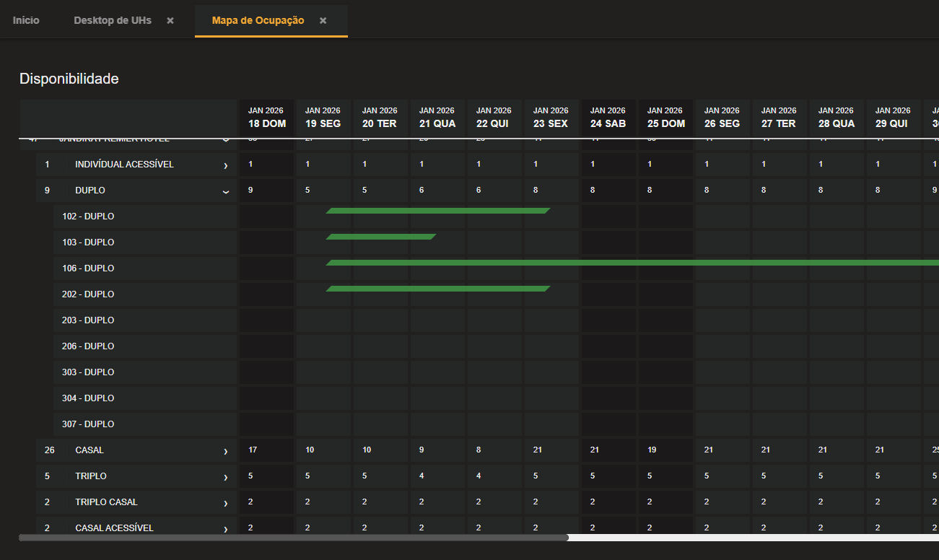Close the Mapa de Ocupação tab

[x=323, y=21]
